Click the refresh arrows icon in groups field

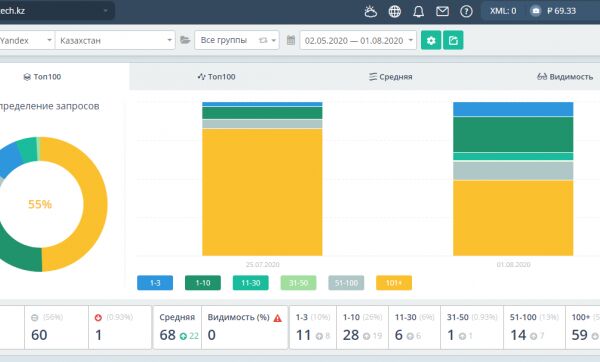coord(263,40)
